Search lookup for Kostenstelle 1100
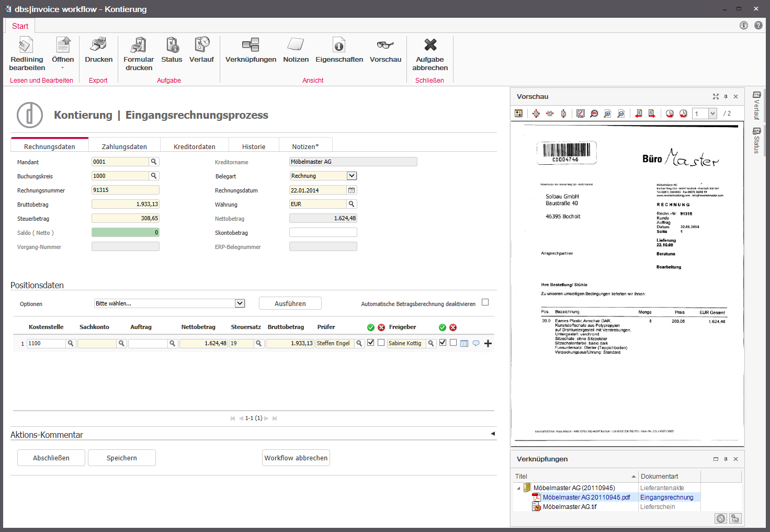 71,344
